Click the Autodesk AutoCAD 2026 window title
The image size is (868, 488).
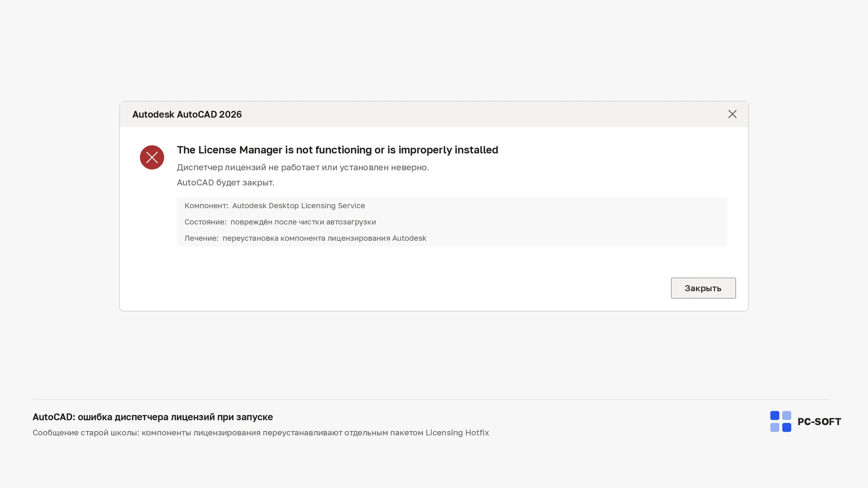tap(187, 114)
